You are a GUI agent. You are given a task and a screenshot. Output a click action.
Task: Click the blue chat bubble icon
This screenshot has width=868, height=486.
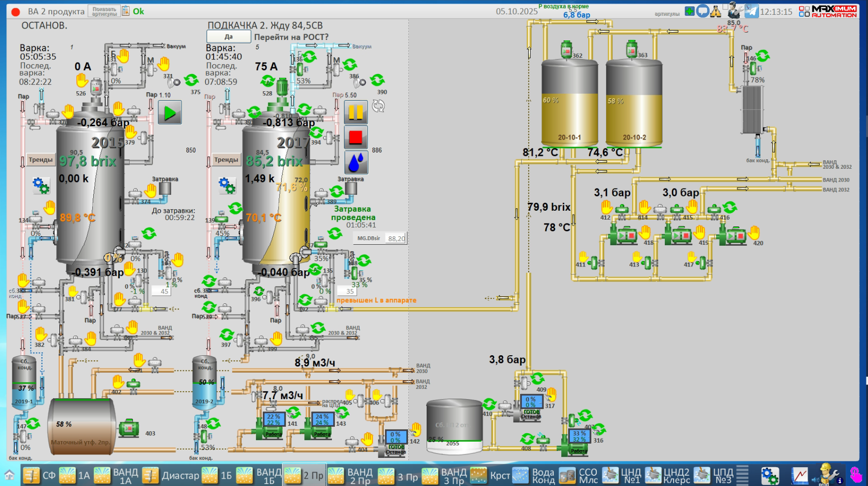tap(703, 11)
